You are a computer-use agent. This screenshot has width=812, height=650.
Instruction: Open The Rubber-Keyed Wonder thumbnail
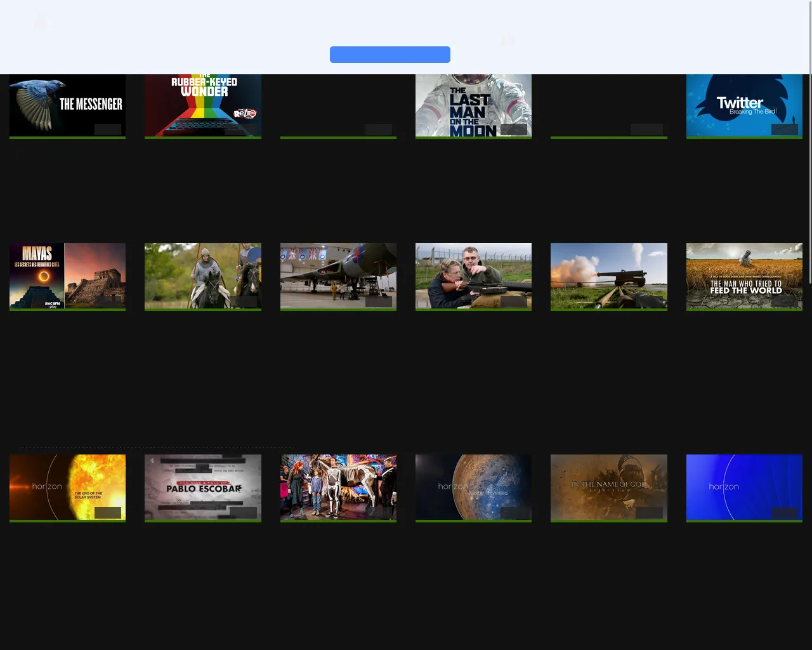(x=202, y=105)
